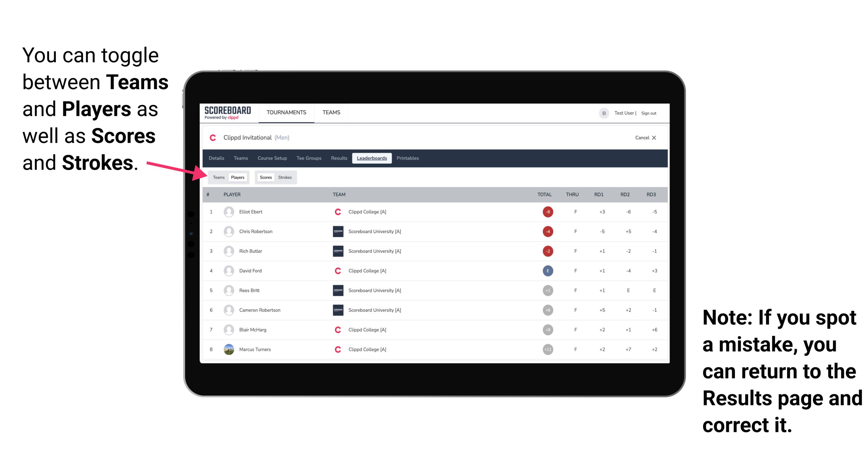Expand the Tee Groups section
The width and height of the screenshot is (868, 467).
308,158
